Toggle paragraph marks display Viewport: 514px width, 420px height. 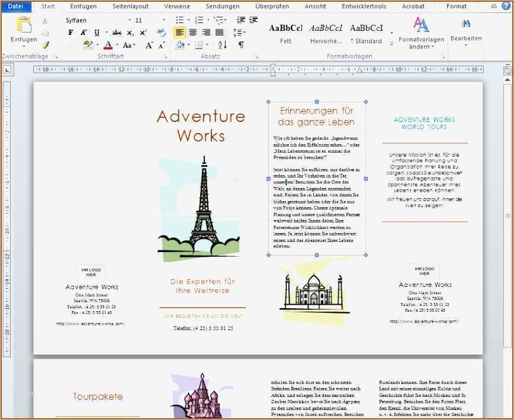pyautogui.click(x=241, y=45)
